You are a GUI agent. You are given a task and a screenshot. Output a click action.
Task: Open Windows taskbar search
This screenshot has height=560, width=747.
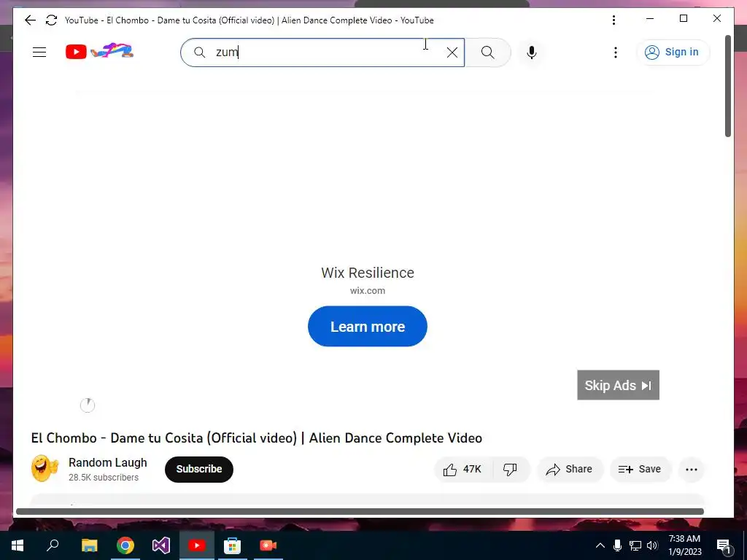[x=53, y=545]
